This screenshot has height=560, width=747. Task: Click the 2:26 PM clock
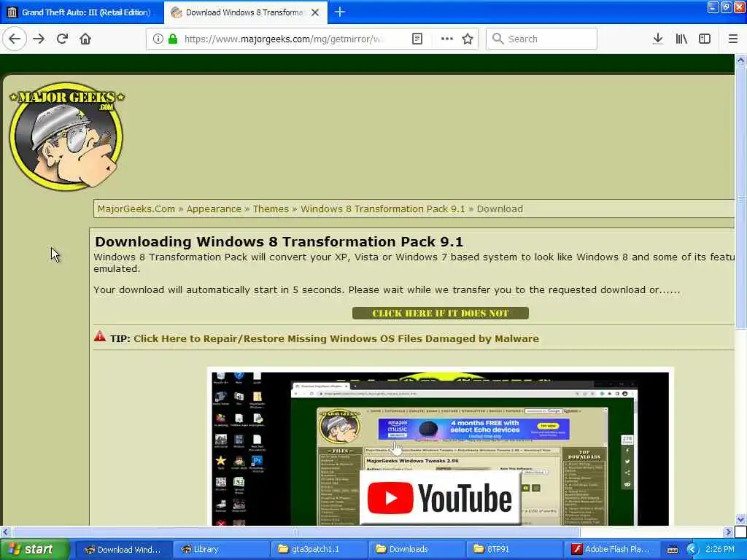pos(720,550)
